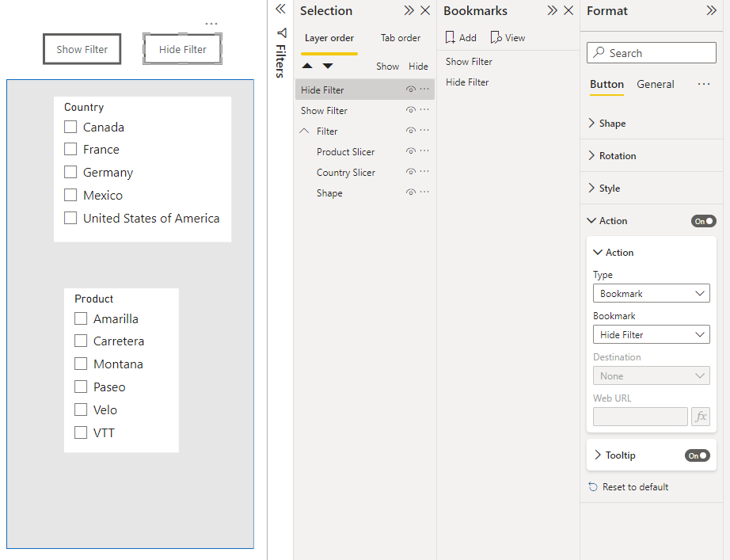
Task: Toggle visibility of Country Slicer
Action: (x=411, y=171)
